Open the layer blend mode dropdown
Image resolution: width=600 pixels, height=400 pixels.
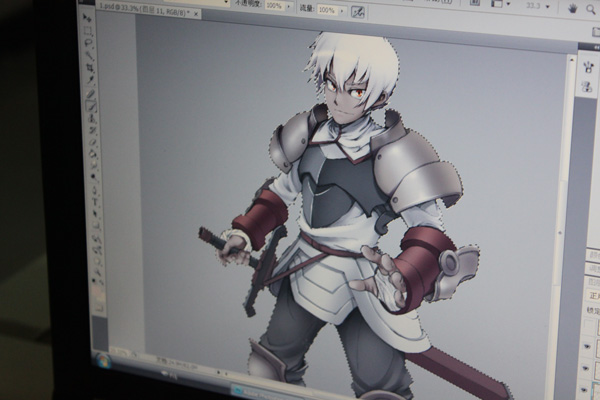pos(593,295)
